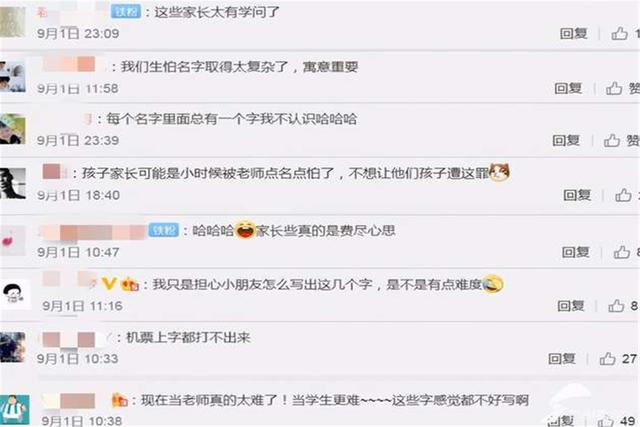
Task: Like the comment posted at 23:09
Action: pyautogui.click(x=620, y=33)
